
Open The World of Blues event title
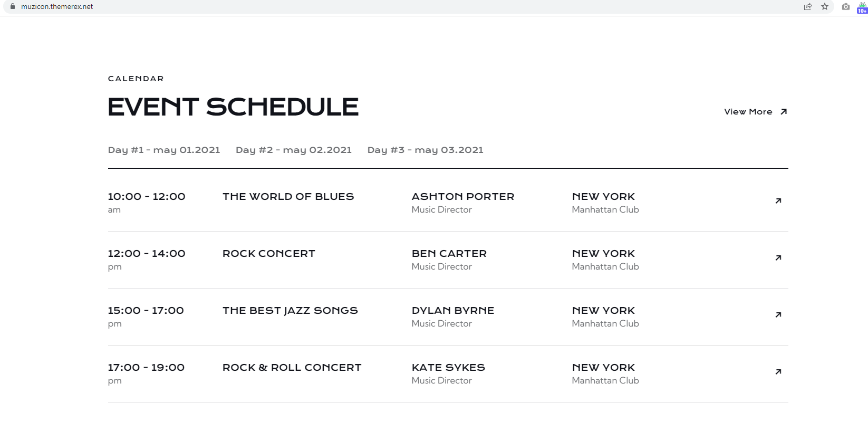click(x=288, y=197)
